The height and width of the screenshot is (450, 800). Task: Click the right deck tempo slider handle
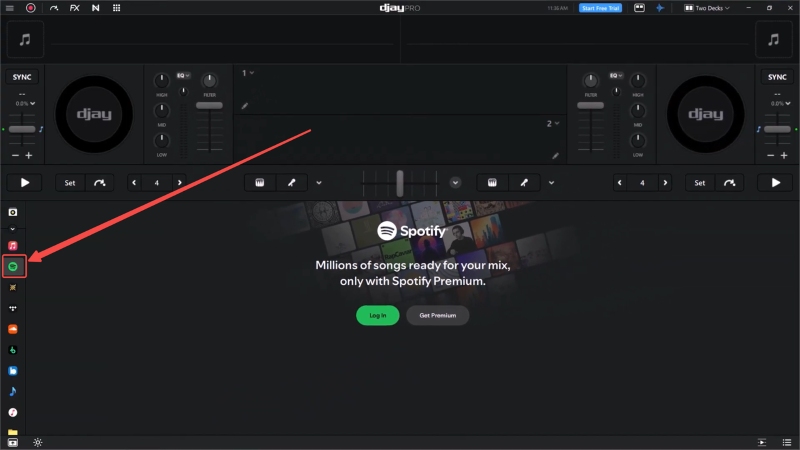(x=777, y=129)
